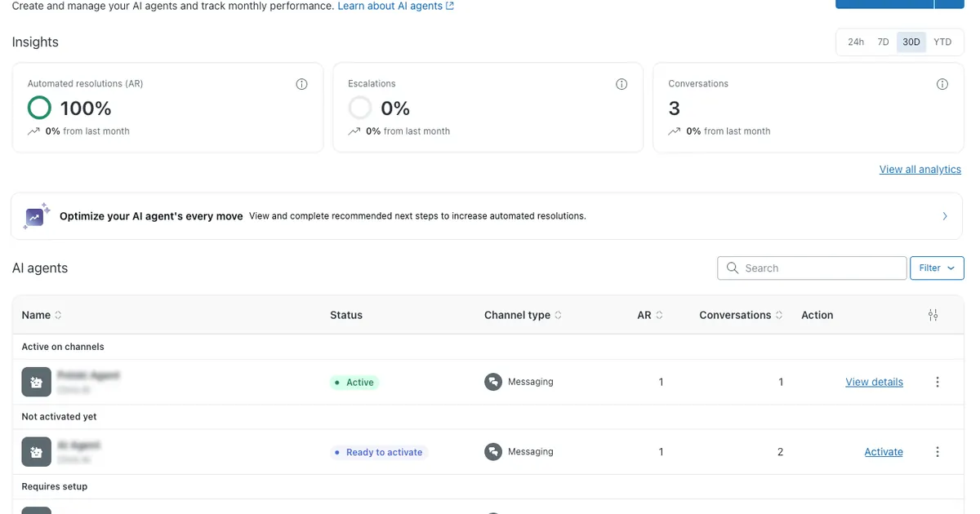Click the search magnifier icon

[x=732, y=268]
